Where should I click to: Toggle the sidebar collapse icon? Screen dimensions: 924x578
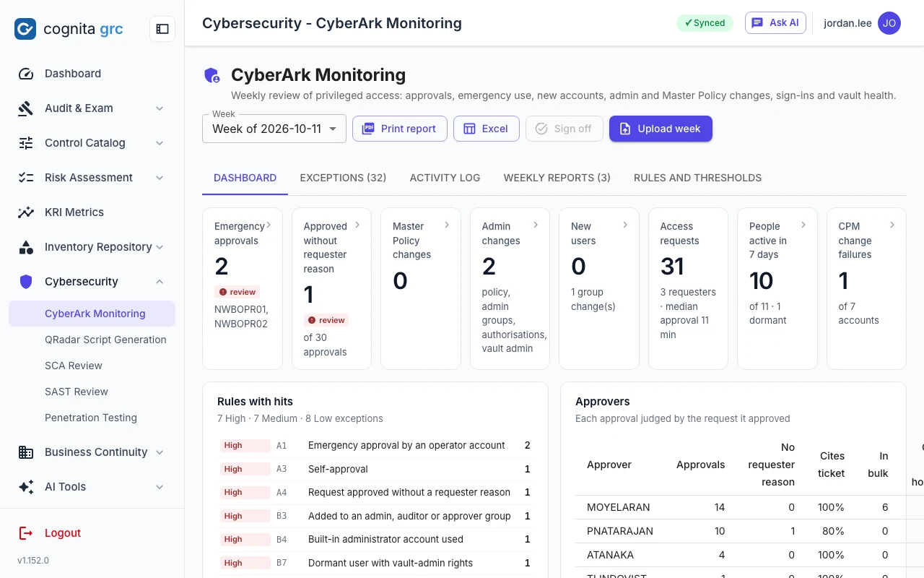pyautogui.click(x=162, y=29)
